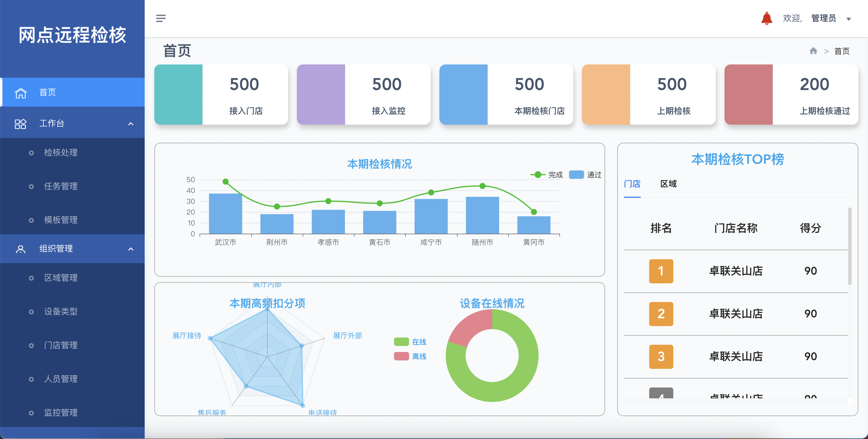Click the 上期检核通过 statistics card
868x439 pixels.
tap(791, 95)
